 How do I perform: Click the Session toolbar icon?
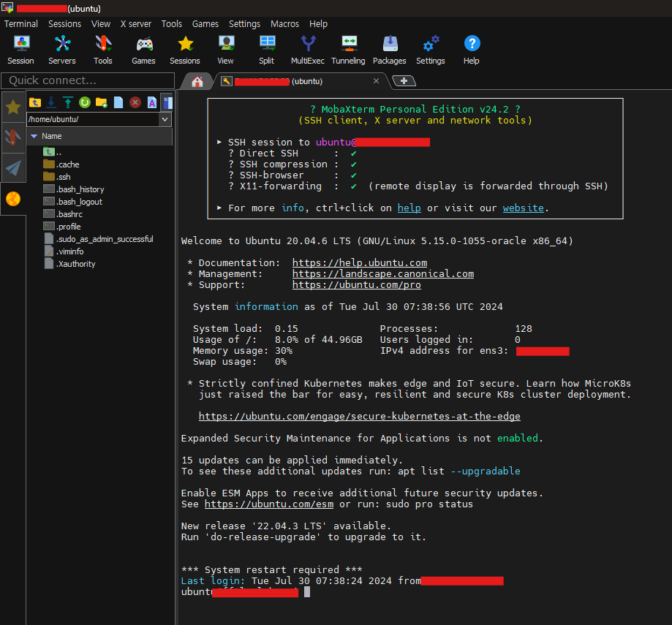point(20,50)
